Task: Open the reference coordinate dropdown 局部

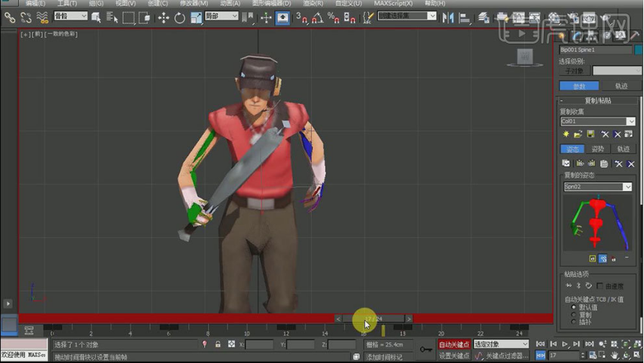Action: click(221, 16)
